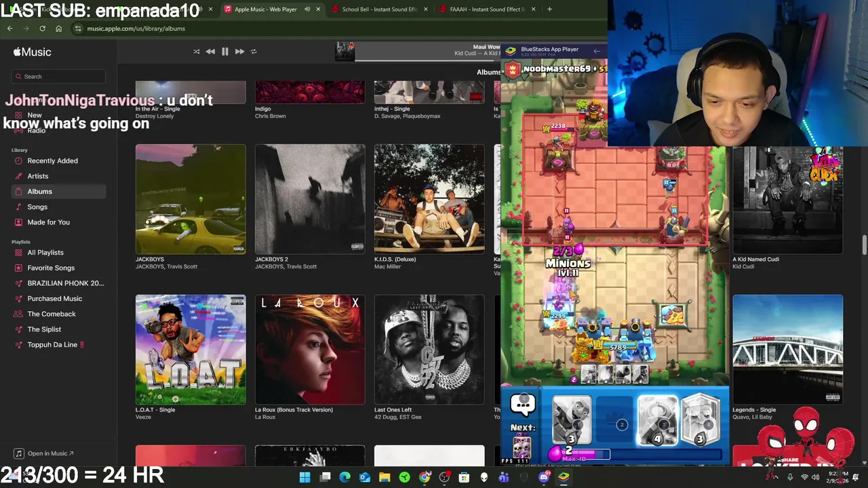This screenshot has width=868, height=488.
Task: Click the Open in Music link
Action: tap(45, 453)
